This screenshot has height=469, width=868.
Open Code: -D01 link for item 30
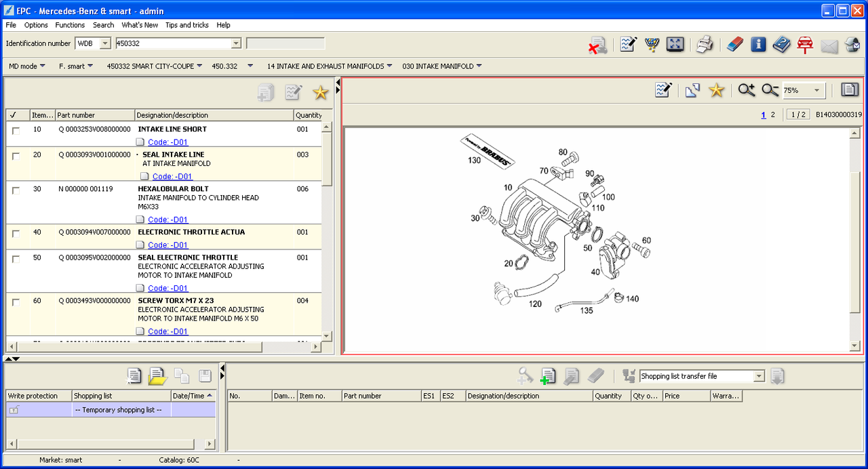(167, 220)
